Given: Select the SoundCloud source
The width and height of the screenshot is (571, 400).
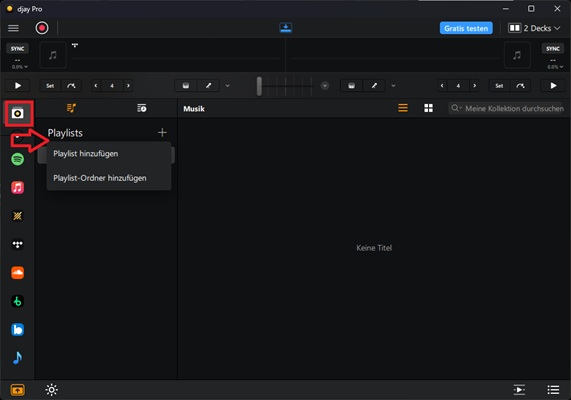Looking at the screenshot, I should [17, 273].
